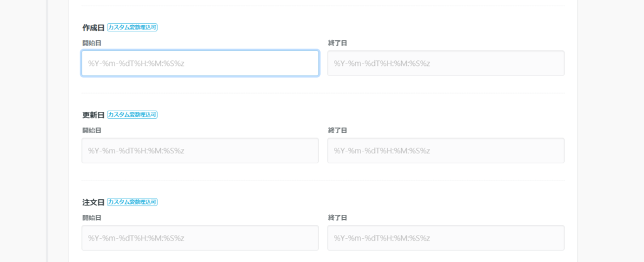The image size is (644, 262).
Task: Focus the 更新日 開始日 date field
Action: coord(200,151)
